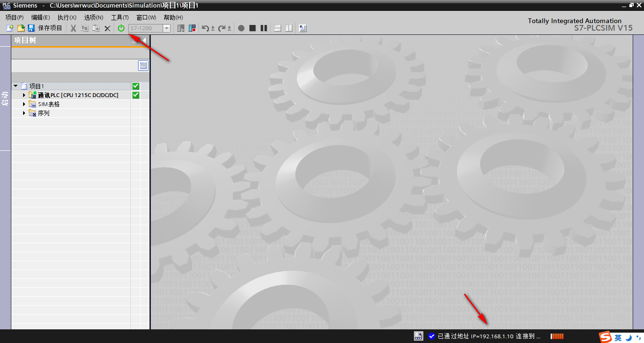
Task: Open the 帮助(H) menu
Action: [x=173, y=17]
